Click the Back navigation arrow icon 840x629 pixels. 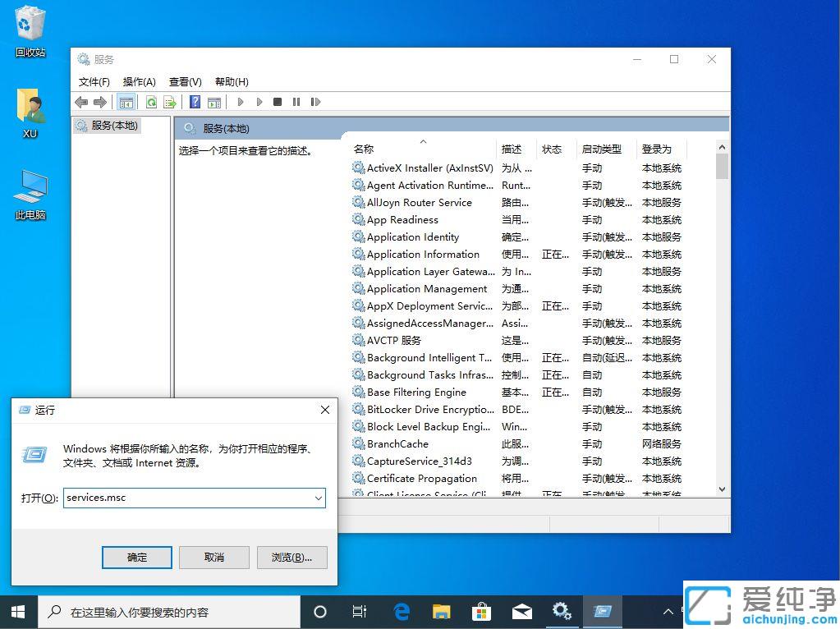point(80,101)
